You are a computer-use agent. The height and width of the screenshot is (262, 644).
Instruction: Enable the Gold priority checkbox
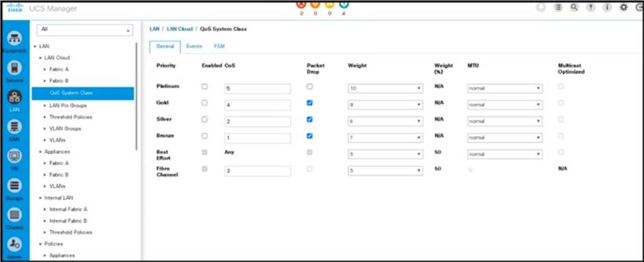coord(204,103)
